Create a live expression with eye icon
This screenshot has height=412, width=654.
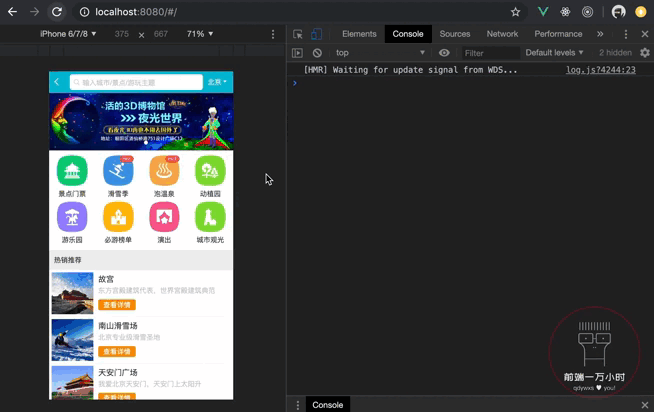click(444, 53)
